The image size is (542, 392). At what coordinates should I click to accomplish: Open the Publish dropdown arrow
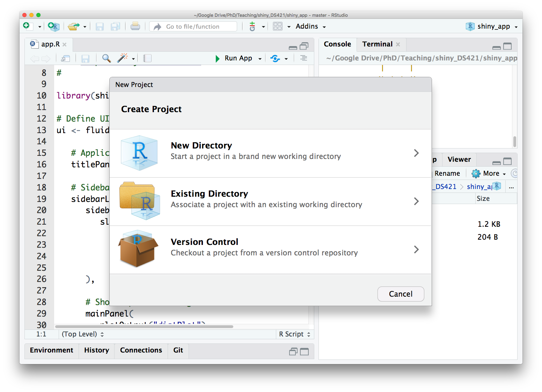(286, 59)
